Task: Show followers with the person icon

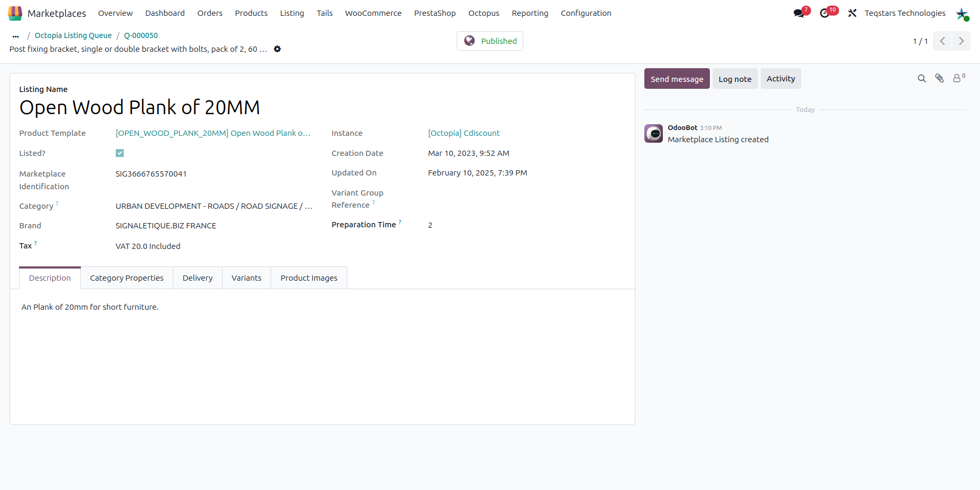Action: point(958,78)
